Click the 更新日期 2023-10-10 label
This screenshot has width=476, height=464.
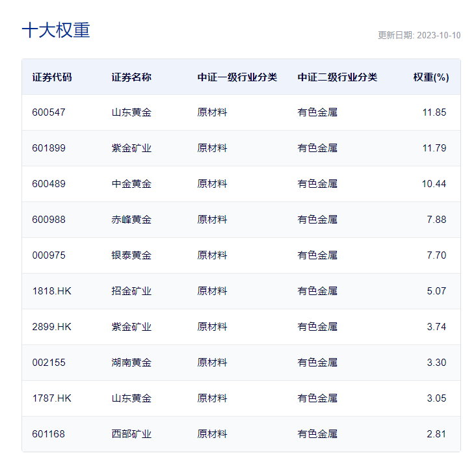click(x=419, y=35)
